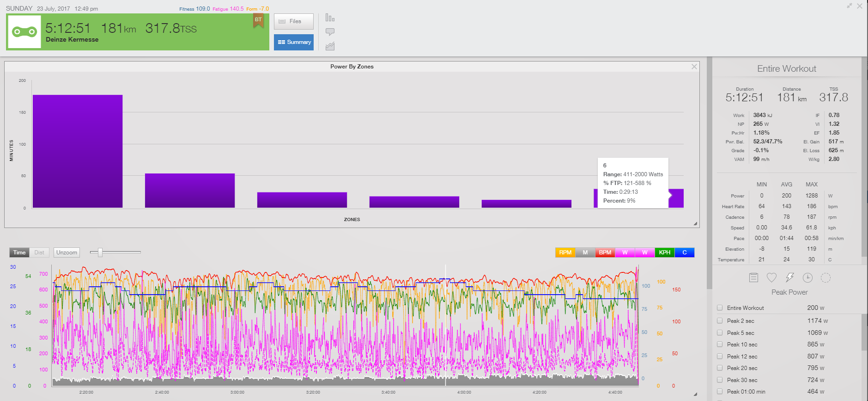Open the Files button

click(294, 21)
